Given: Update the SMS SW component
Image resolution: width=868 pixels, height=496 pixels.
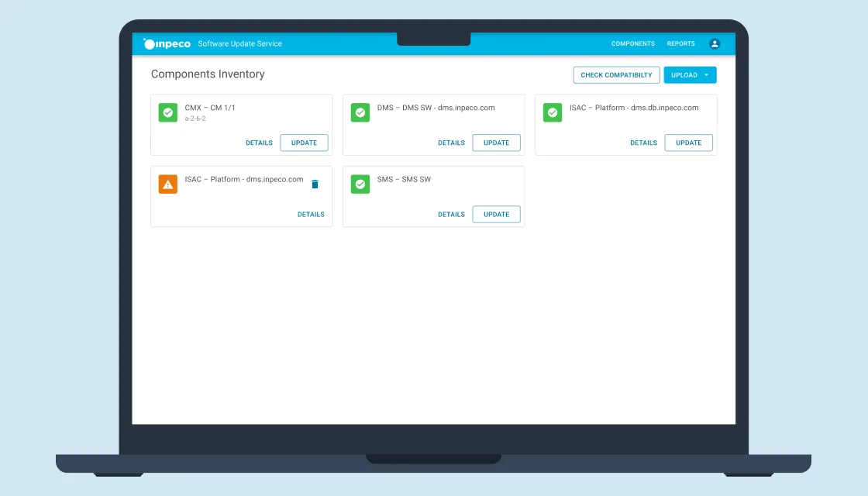Looking at the screenshot, I should click(x=497, y=214).
